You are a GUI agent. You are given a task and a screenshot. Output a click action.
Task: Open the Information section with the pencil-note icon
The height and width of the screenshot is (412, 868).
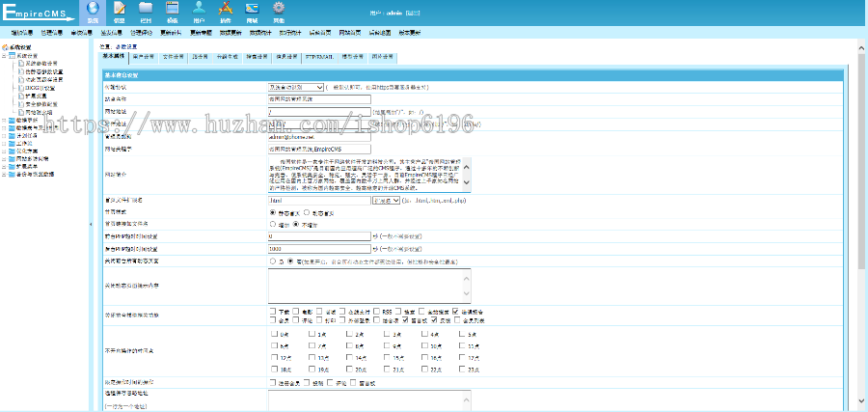point(120,11)
